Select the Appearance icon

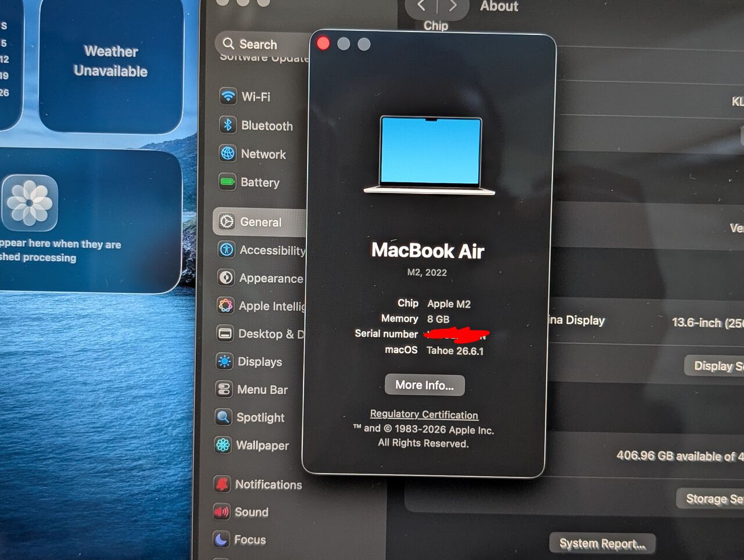[x=226, y=278]
